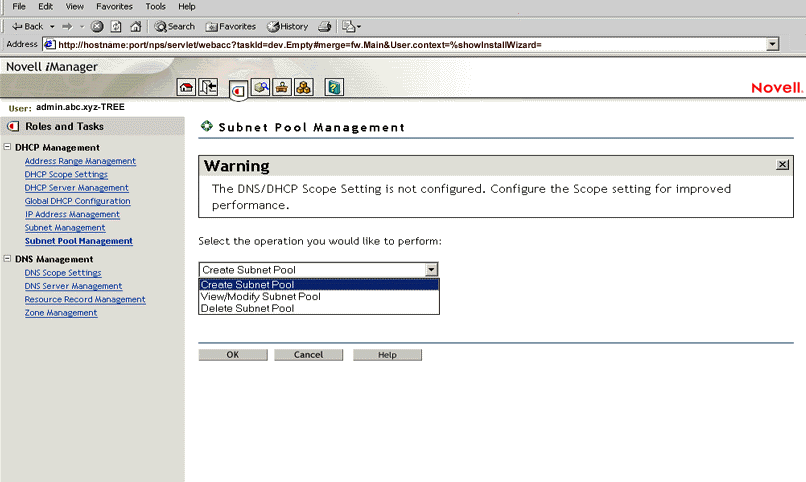
Task: Collapse the DHCP Management section
Action: click(7, 147)
